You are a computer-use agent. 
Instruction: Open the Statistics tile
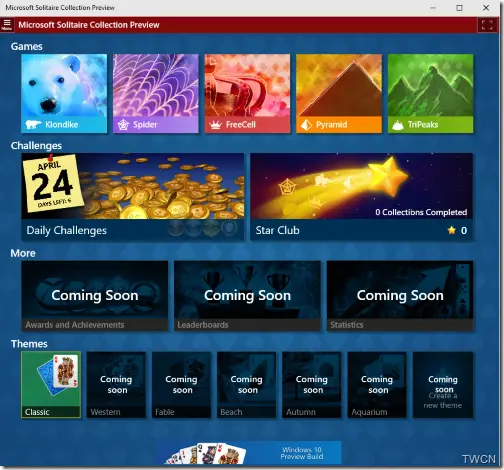point(400,296)
